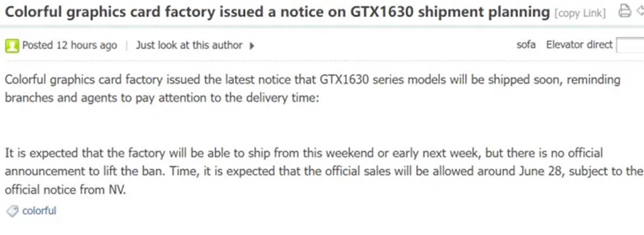Click the printer icon beside the title
Screen dimensions: 644x235
pyautogui.click(x=624, y=11)
